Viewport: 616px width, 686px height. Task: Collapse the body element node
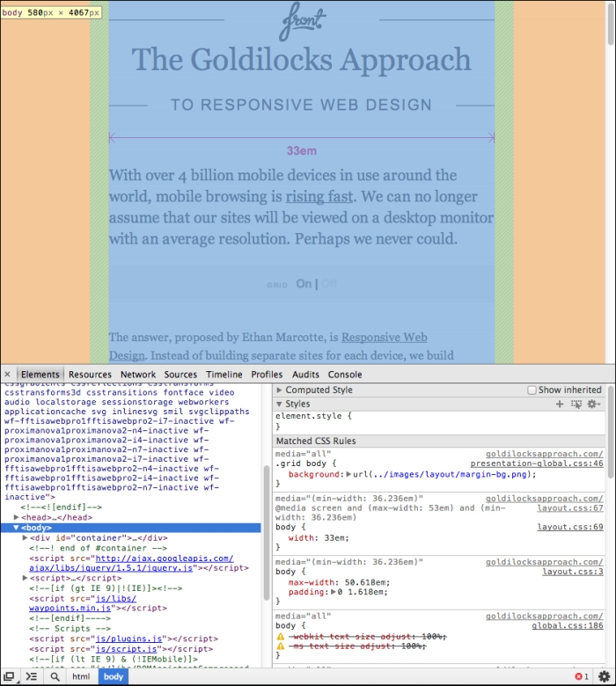(16, 528)
